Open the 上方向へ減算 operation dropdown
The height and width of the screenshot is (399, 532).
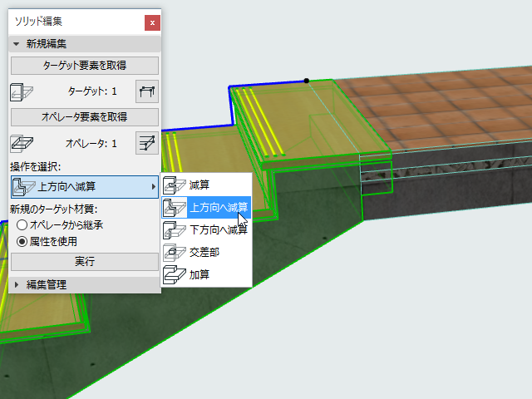coord(85,187)
